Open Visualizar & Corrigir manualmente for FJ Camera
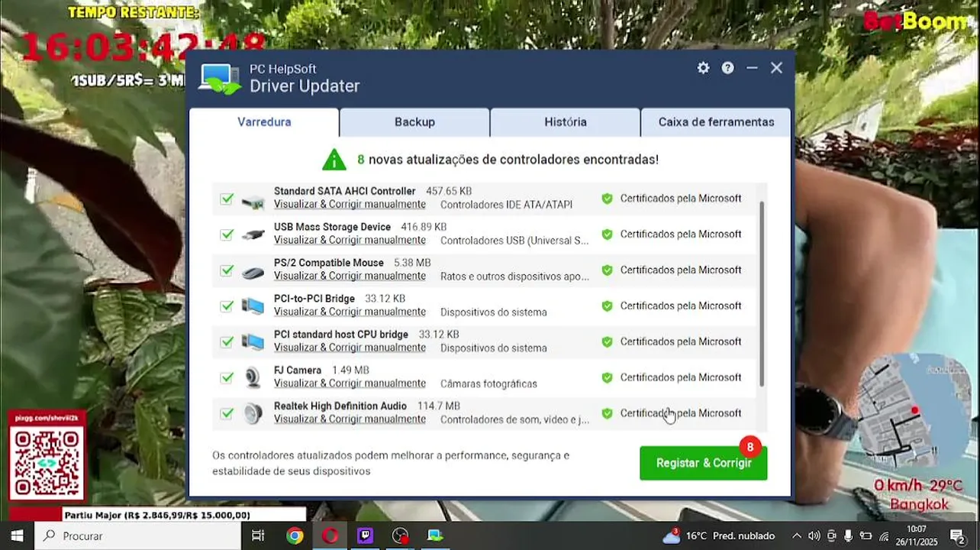The height and width of the screenshot is (550, 980). point(350,383)
